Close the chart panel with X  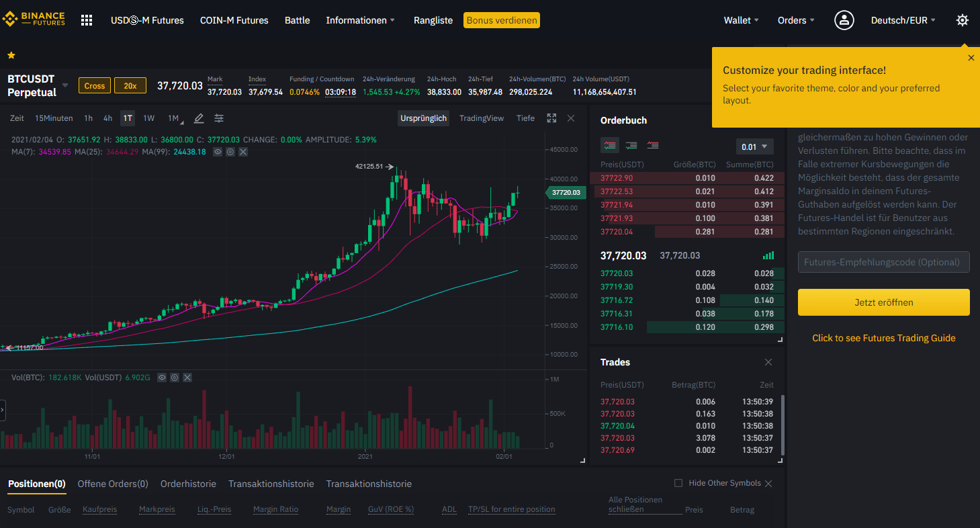tap(571, 118)
